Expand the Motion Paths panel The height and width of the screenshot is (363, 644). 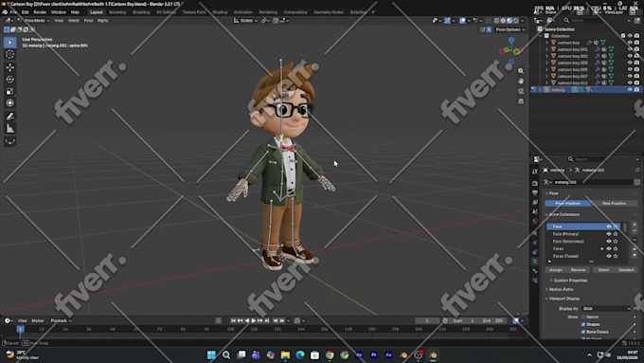559,289
